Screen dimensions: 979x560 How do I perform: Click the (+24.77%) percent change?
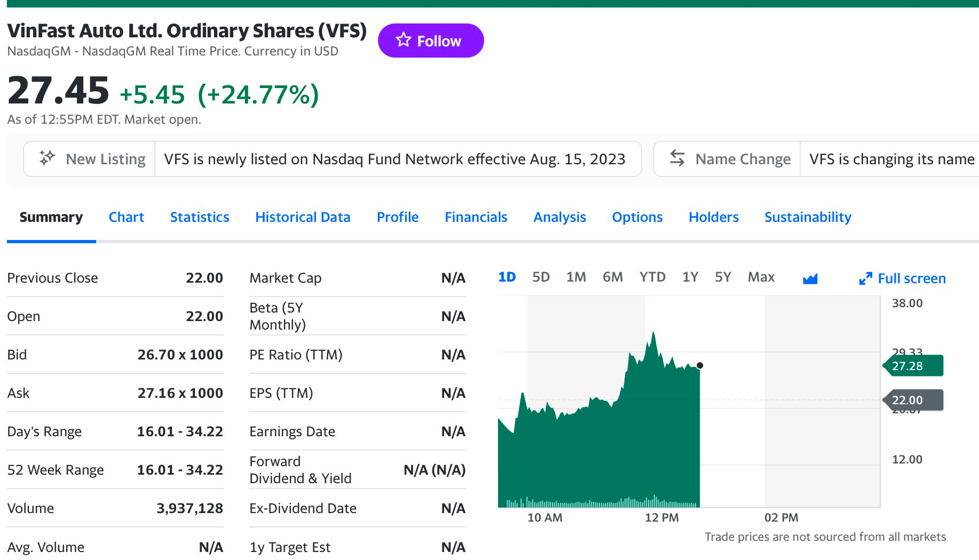[258, 94]
